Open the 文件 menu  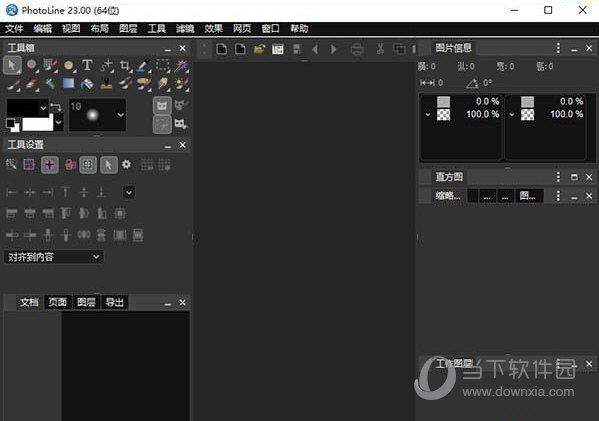[14, 29]
